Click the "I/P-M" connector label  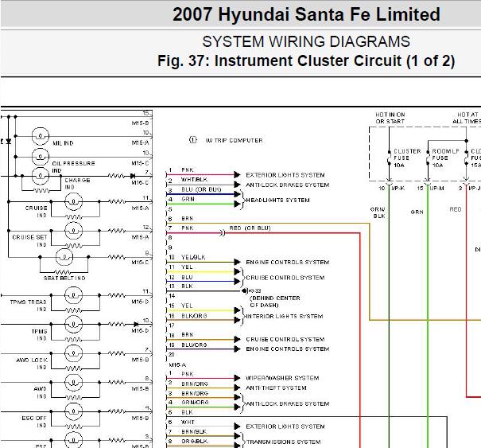point(436,188)
